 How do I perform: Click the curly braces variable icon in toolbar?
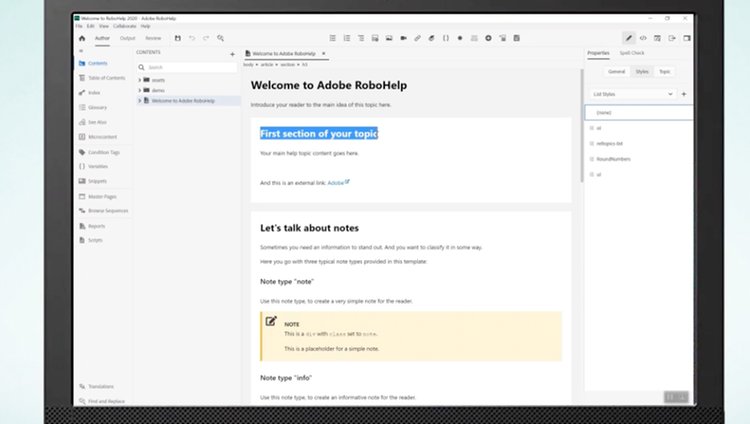point(446,38)
